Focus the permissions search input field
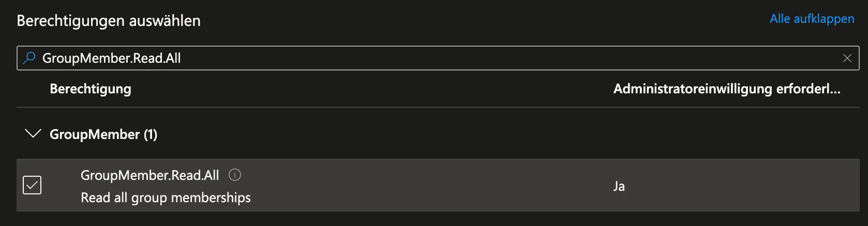Screen dimensions: 868x226 (414, 58)
